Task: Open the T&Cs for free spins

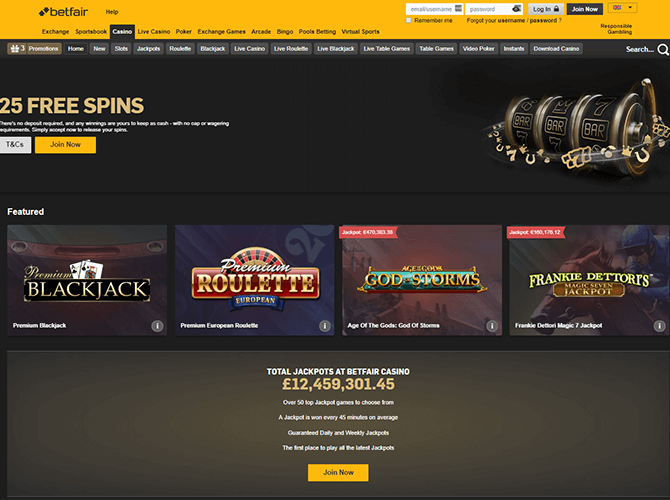Action: [x=15, y=145]
